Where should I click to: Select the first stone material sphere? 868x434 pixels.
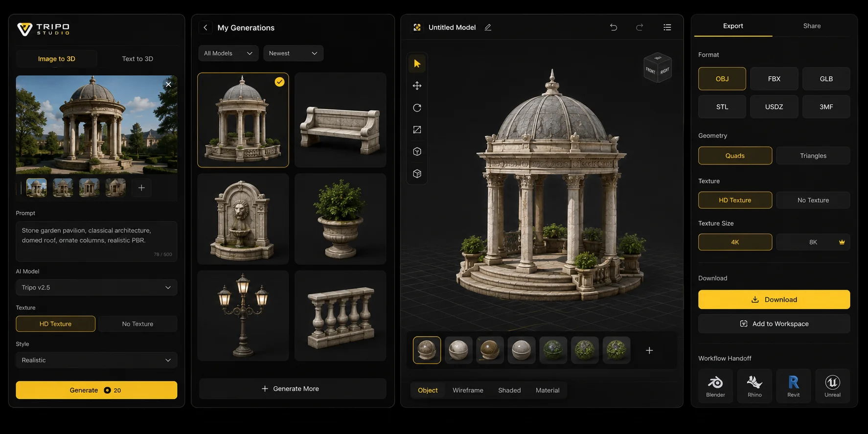point(427,350)
